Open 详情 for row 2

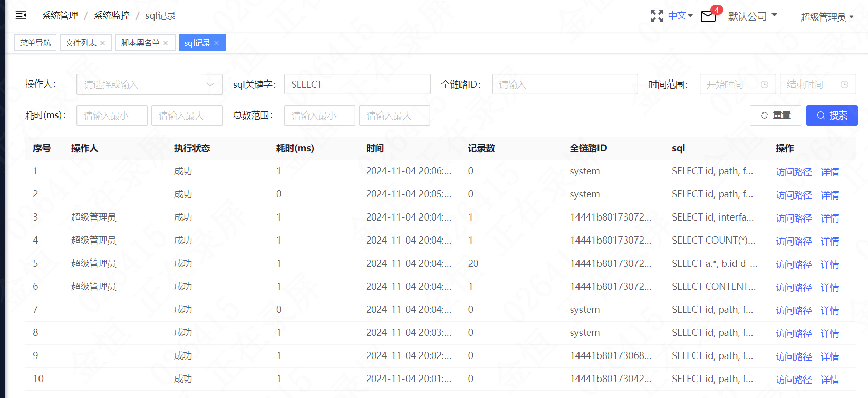tap(830, 195)
